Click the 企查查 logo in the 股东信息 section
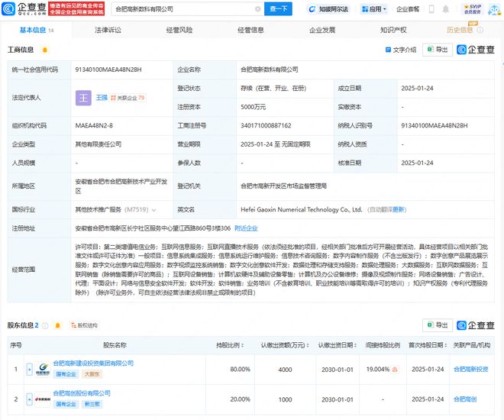The image size is (504, 420). coord(476,325)
